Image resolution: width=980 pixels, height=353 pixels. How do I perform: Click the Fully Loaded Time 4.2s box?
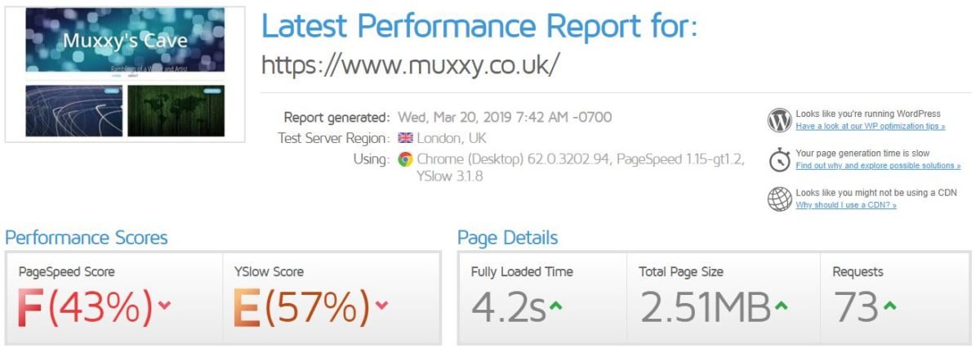542,299
